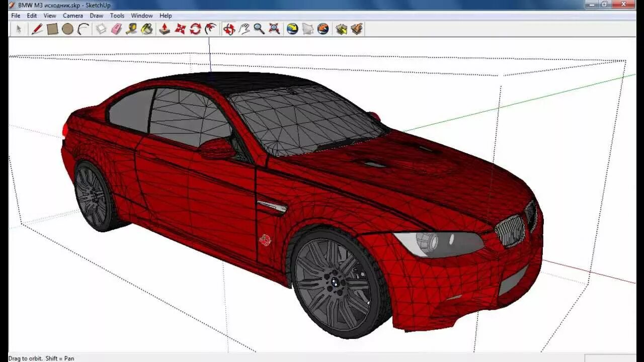Choose the pink Eraser tool
Image resolution: width=644 pixels, height=362 pixels.
[x=116, y=29]
